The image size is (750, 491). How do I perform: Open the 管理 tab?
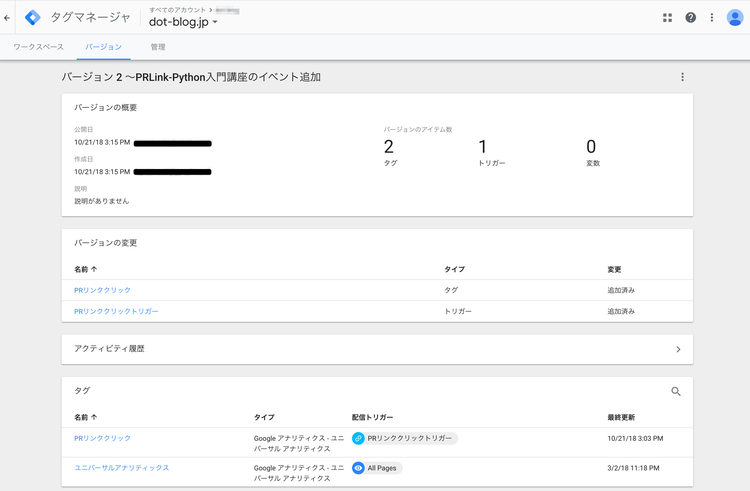(x=158, y=47)
